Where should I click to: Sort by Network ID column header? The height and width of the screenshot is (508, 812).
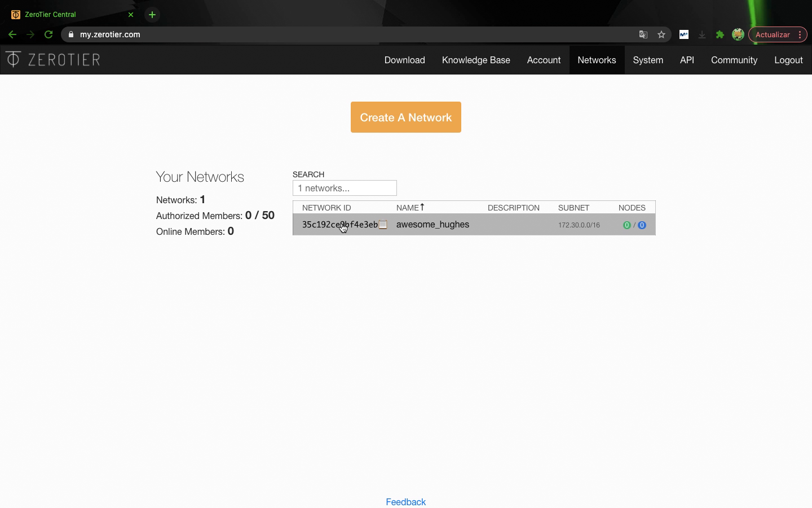326,208
